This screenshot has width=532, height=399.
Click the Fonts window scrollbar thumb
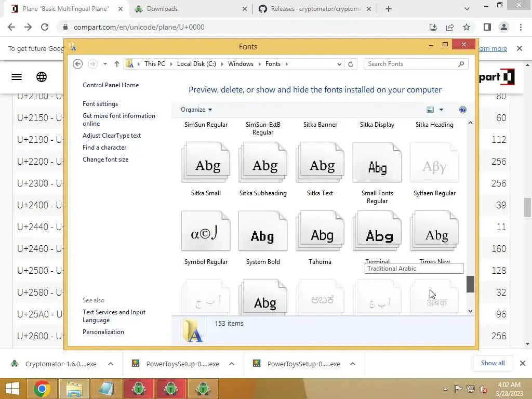point(470,284)
